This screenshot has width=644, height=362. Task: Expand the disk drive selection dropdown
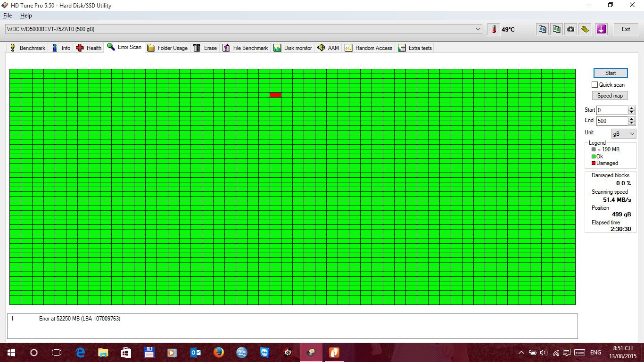479,29
